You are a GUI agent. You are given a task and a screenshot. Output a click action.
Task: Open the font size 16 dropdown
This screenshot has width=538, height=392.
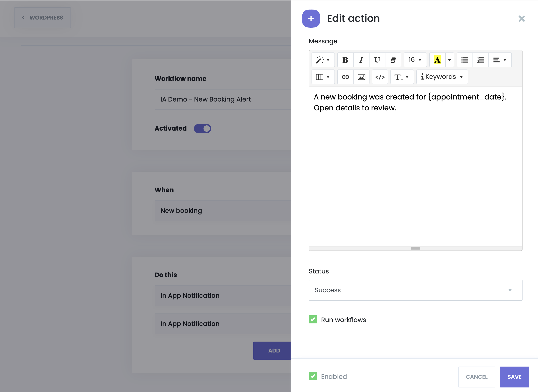pyautogui.click(x=415, y=60)
